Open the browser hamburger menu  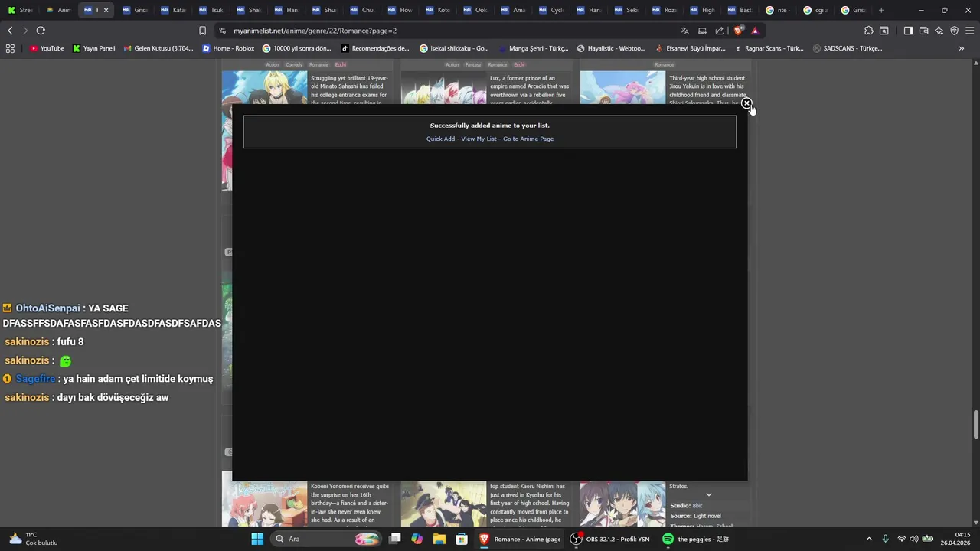970,31
